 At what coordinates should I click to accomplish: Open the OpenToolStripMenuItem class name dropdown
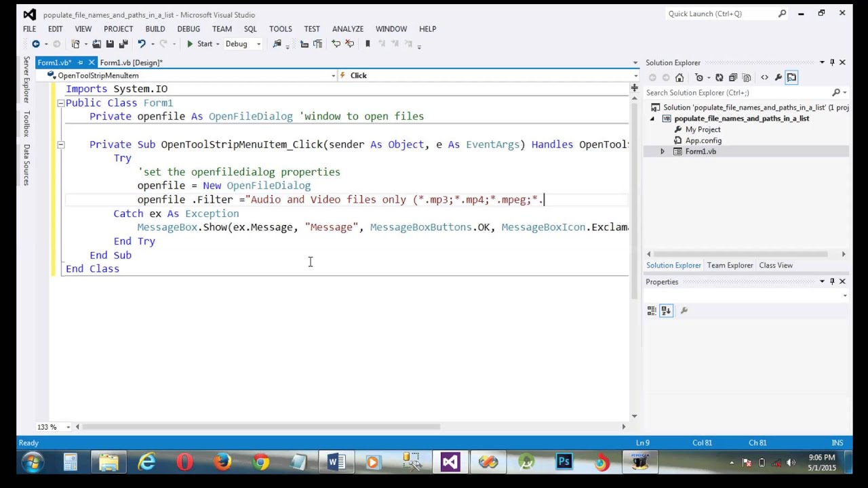(x=333, y=76)
